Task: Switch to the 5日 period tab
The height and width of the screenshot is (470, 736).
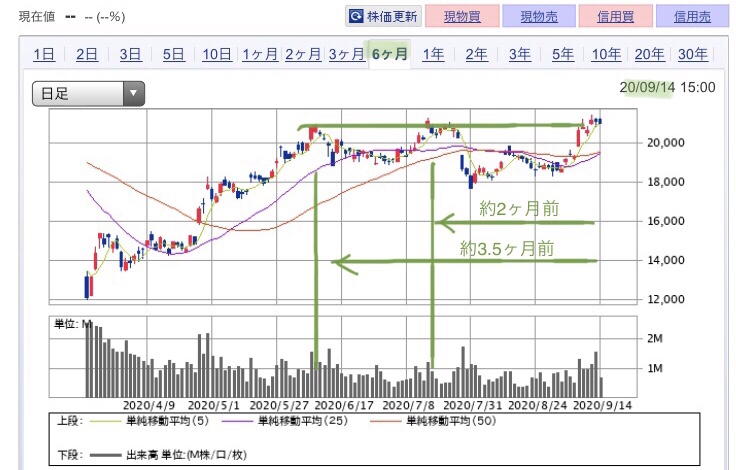Action: [173, 55]
